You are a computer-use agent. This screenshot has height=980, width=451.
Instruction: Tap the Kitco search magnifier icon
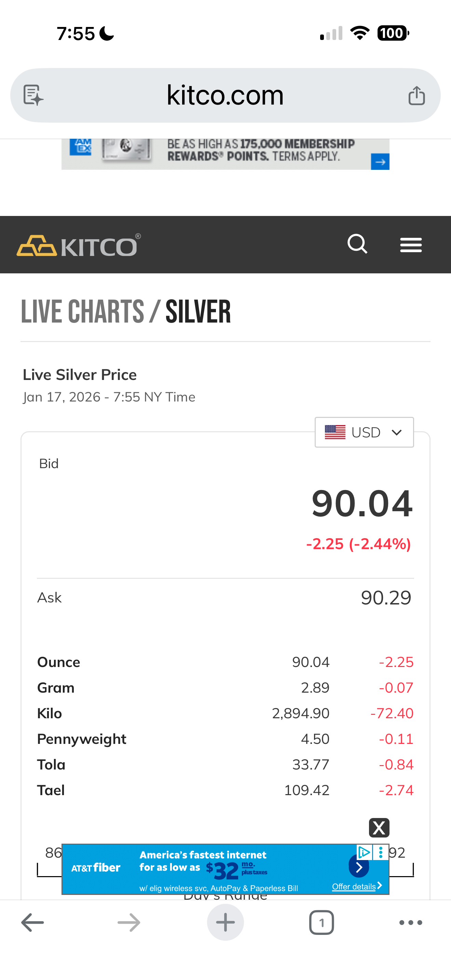coord(357,244)
